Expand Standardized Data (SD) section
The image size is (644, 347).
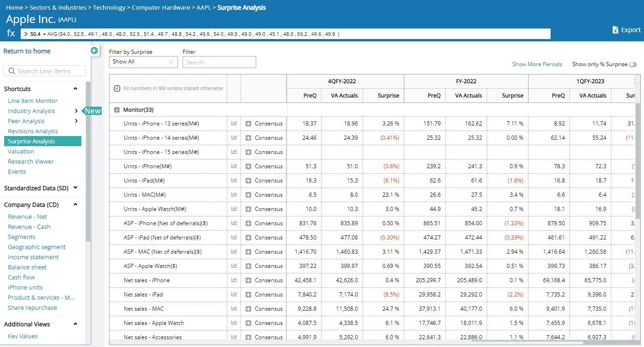[x=75, y=188]
